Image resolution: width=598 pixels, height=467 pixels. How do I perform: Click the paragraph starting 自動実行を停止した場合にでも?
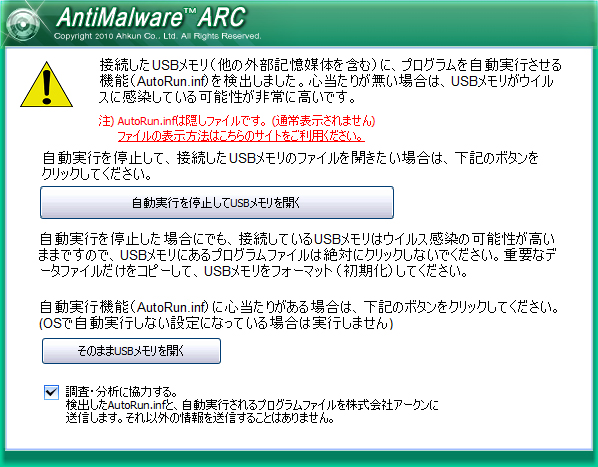coord(296,255)
